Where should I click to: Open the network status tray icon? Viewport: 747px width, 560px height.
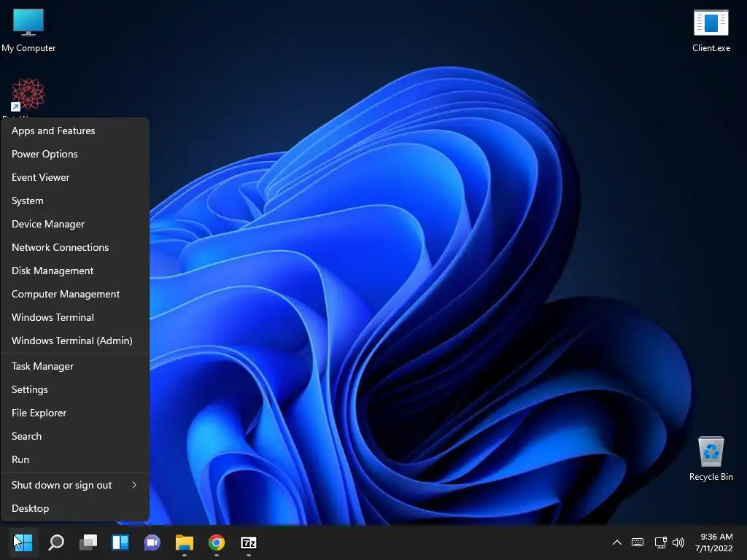coord(660,542)
